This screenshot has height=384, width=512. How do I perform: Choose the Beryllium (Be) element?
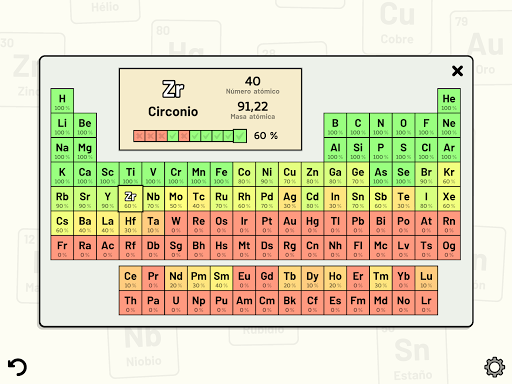click(x=85, y=125)
